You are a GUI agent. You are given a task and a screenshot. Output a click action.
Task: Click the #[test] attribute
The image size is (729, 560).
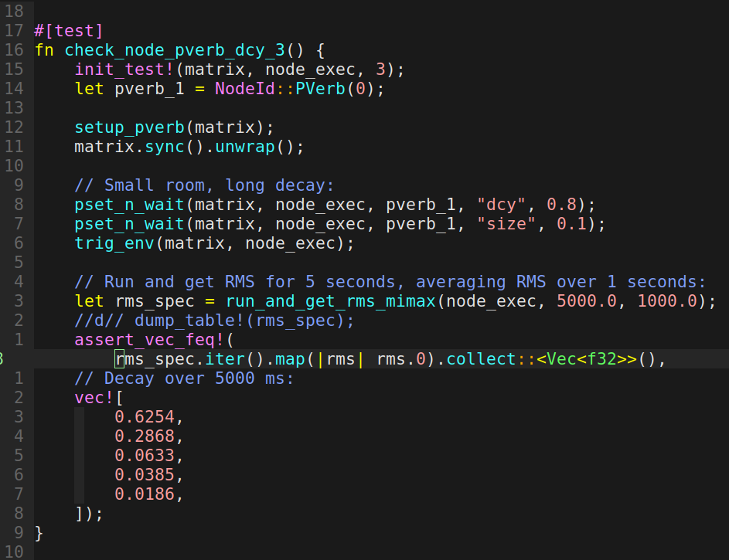(x=69, y=31)
